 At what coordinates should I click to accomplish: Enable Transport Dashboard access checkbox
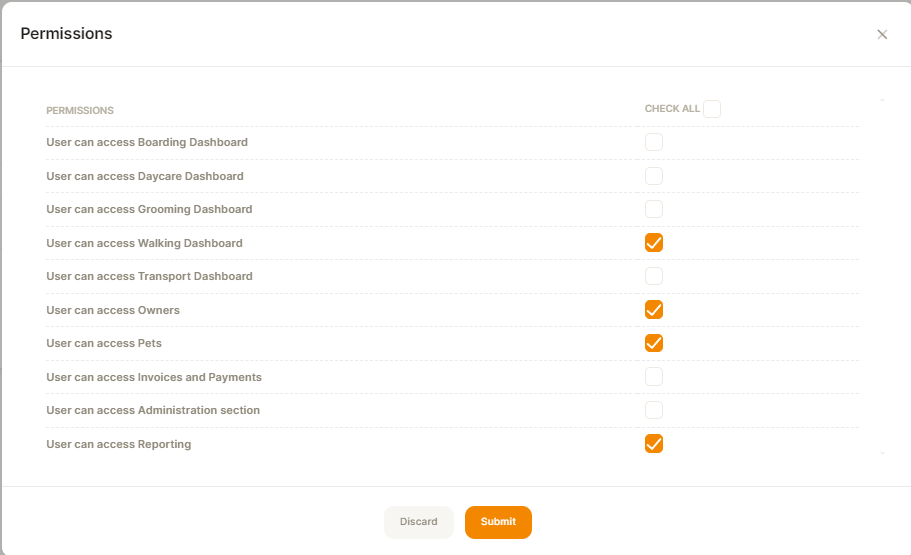point(654,275)
